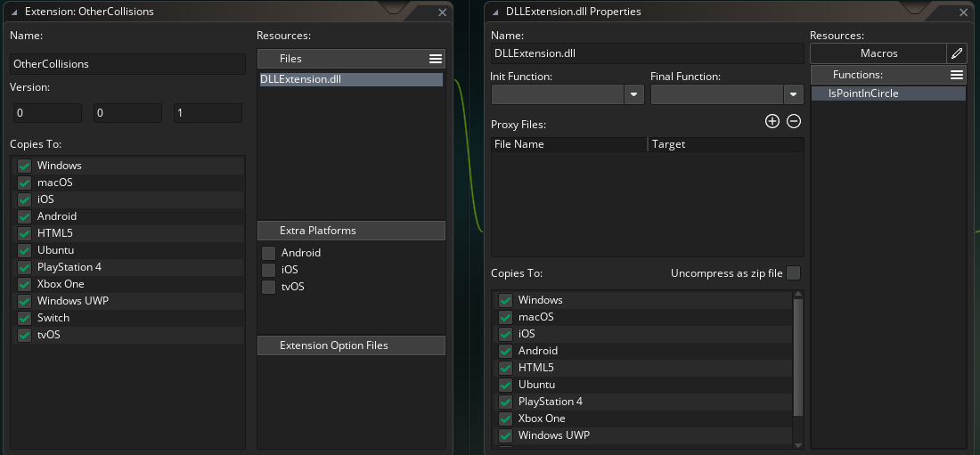Uncheck macOS in extension Copies To list
This screenshot has width=980, height=455.
(x=24, y=183)
